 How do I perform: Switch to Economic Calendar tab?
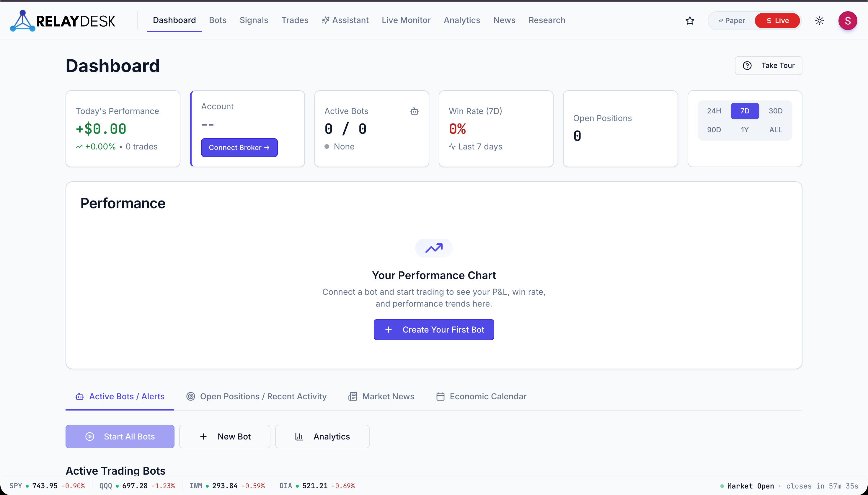pos(481,396)
